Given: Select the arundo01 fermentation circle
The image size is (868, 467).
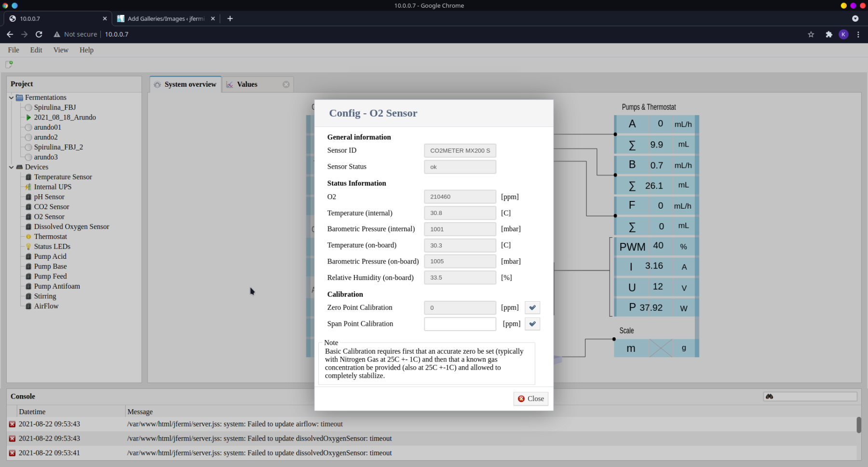Looking at the screenshot, I should coord(28,127).
